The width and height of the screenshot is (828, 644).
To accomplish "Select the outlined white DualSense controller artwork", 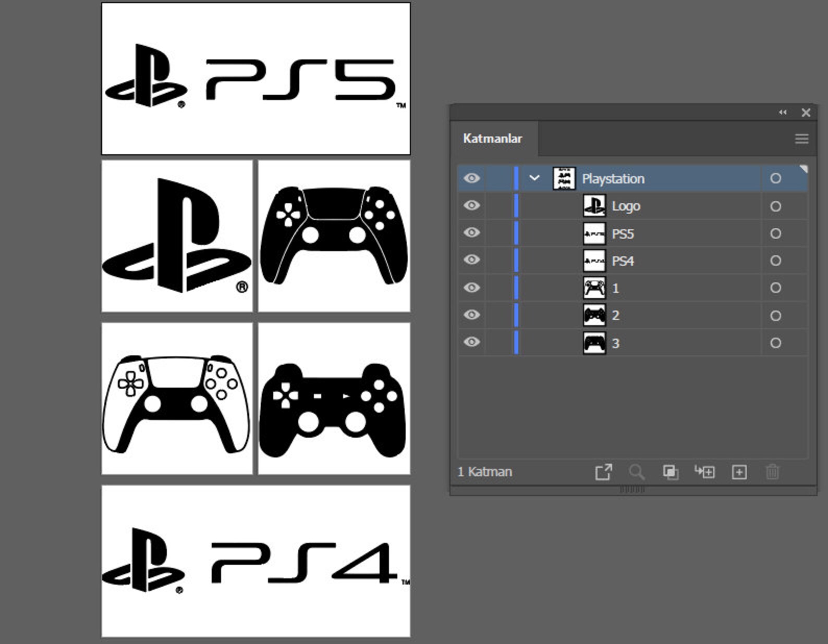I will click(177, 404).
